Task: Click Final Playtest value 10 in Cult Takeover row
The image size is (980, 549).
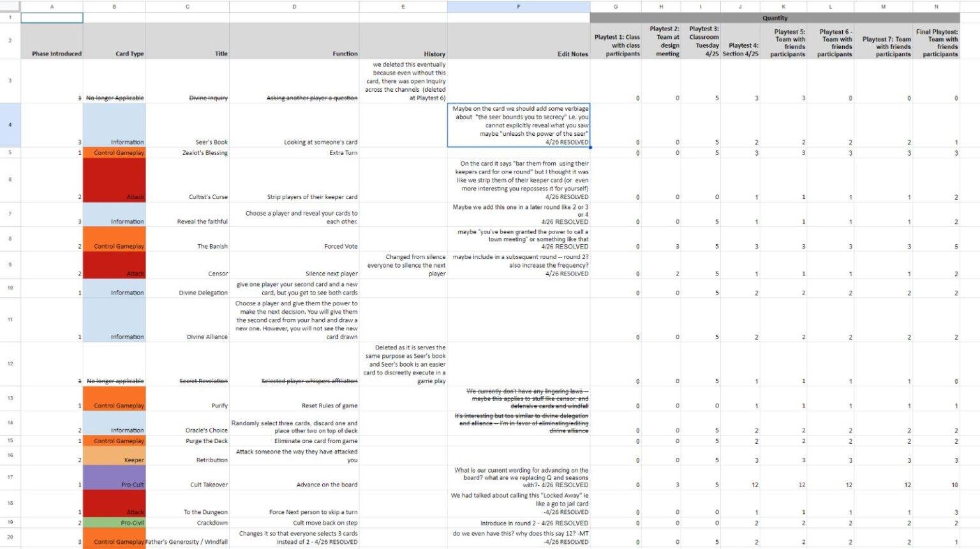Action: pyautogui.click(x=937, y=478)
